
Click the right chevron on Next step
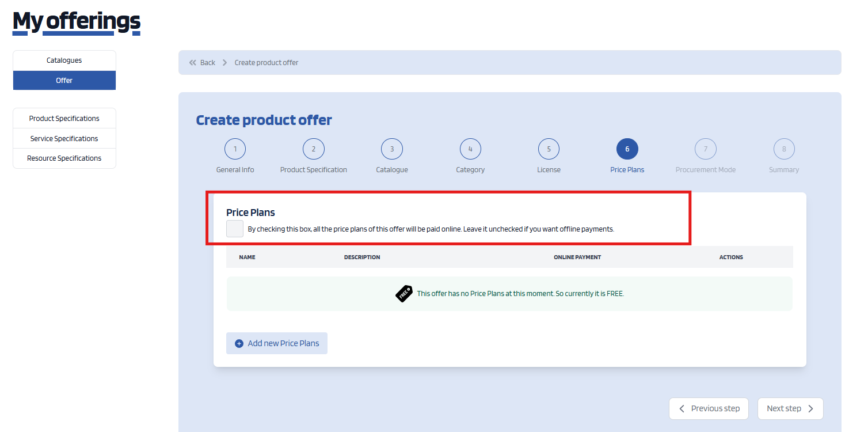810,408
